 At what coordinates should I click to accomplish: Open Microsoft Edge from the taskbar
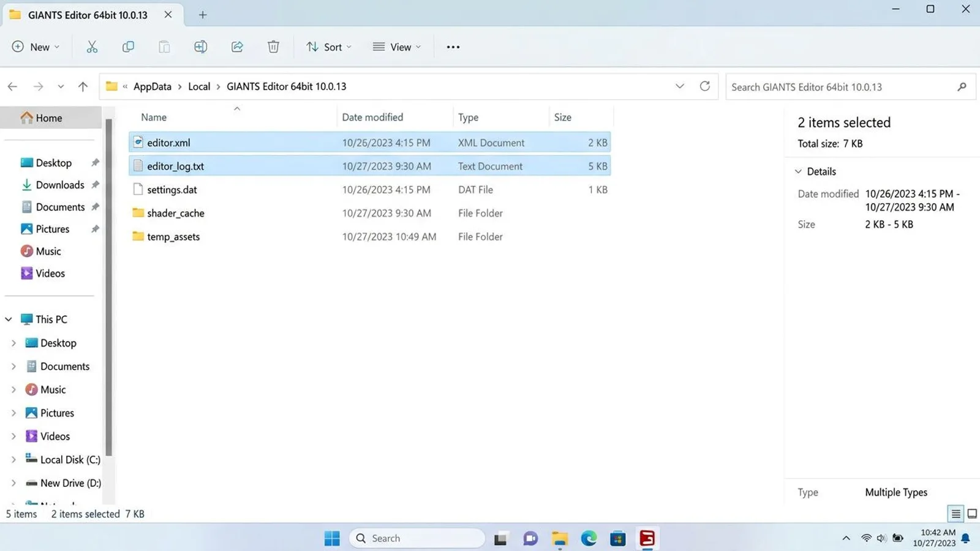[589, 538]
